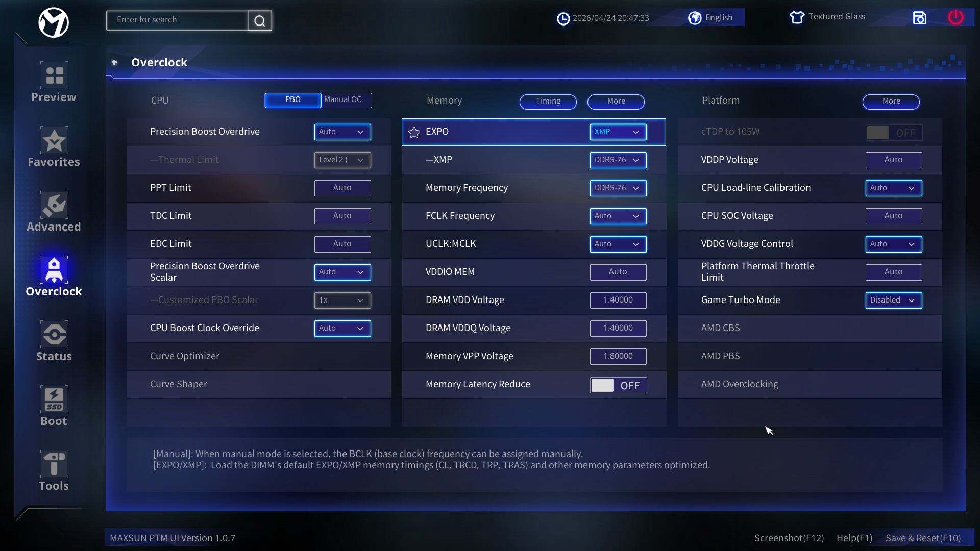Open the Boot SSD icon
The image size is (980, 551).
[54, 399]
